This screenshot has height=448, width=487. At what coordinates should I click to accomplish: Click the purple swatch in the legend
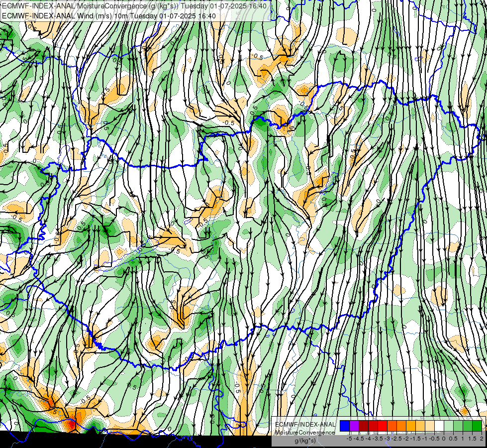pyautogui.click(x=354, y=426)
